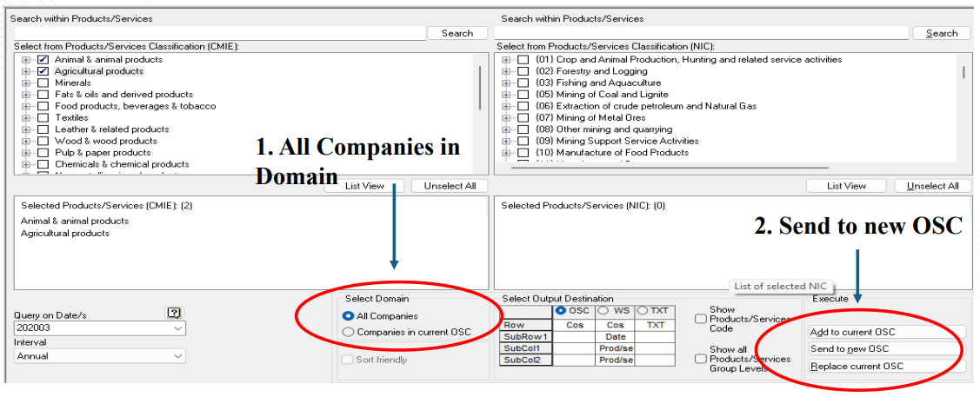
Task: Tick the Fishing and Aquaculture checkbox
Action: 523,83
